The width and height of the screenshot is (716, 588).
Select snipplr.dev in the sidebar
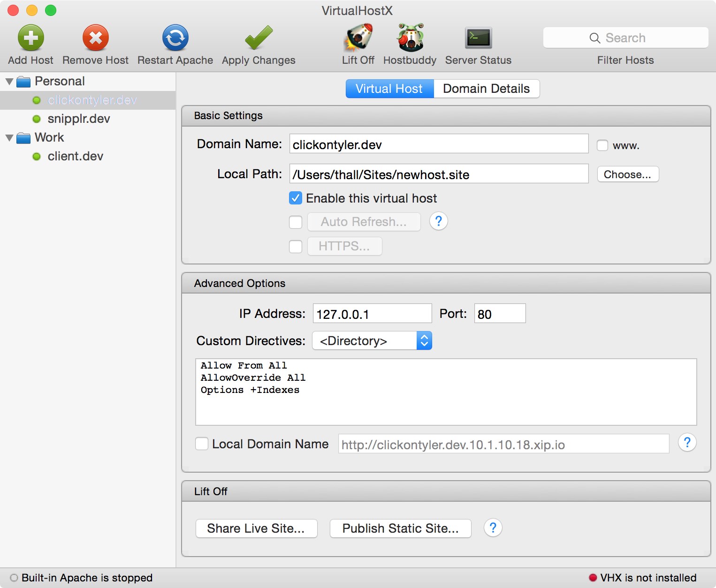point(78,119)
